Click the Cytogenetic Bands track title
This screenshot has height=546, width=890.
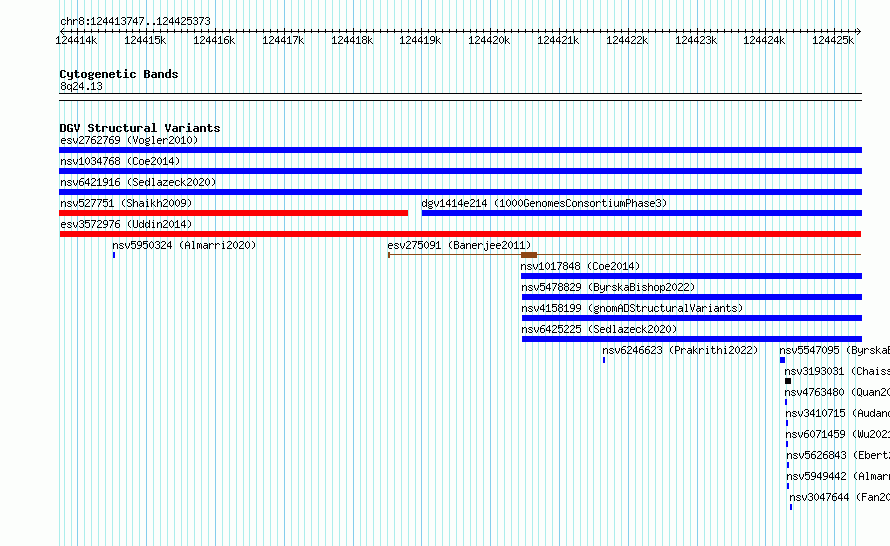[119, 74]
